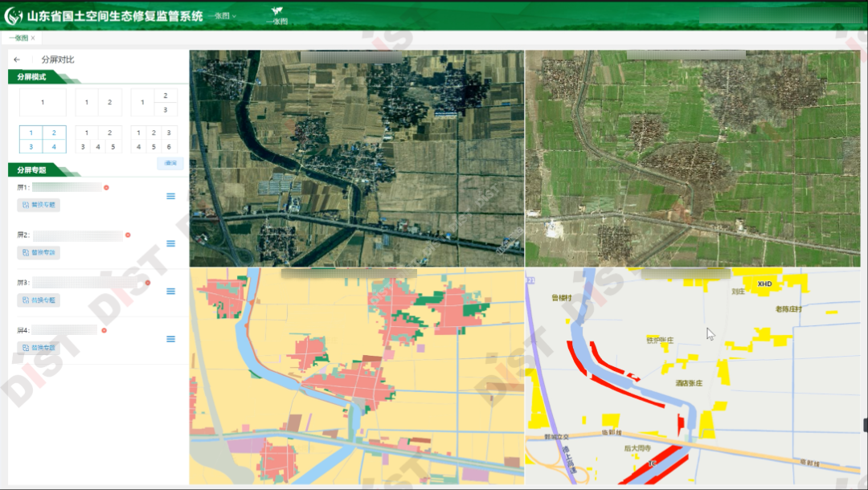Click the green satellite imagery map pane

click(693, 159)
